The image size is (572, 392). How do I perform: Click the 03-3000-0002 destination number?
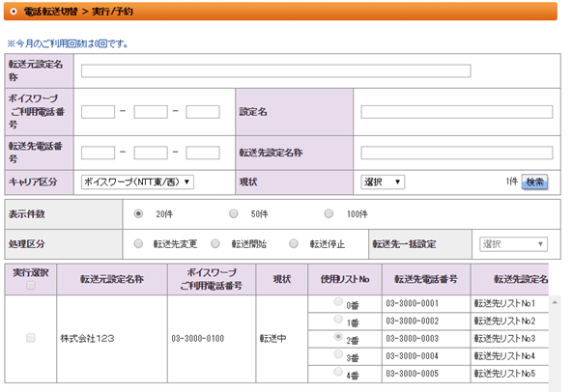pyautogui.click(x=413, y=321)
